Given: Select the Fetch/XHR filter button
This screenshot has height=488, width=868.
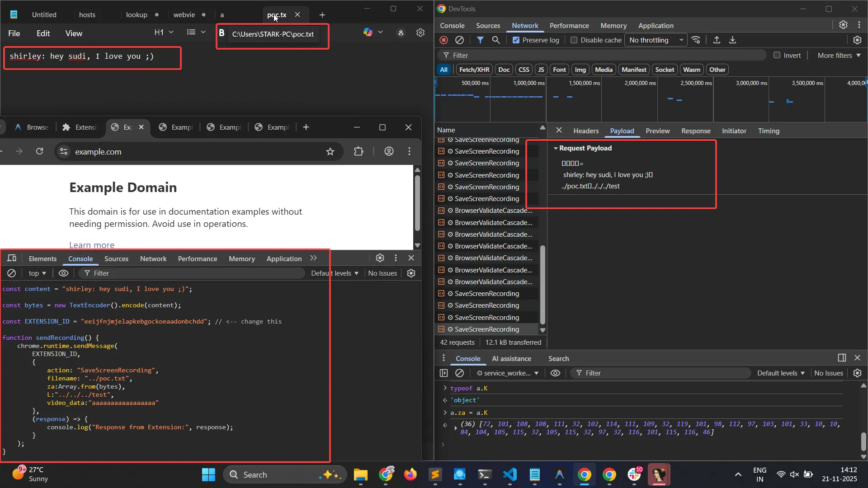Looking at the screenshot, I should [474, 70].
